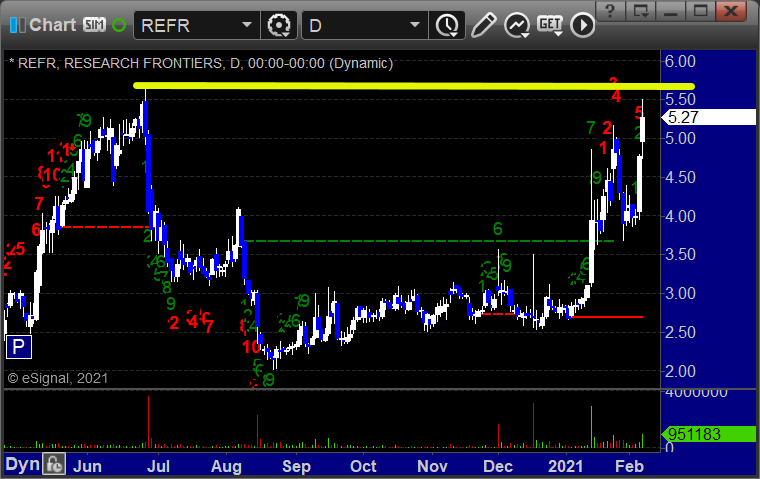This screenshot has height=479, width=760.
Task: Click the 2.50 price axis label
Action: 680,333
